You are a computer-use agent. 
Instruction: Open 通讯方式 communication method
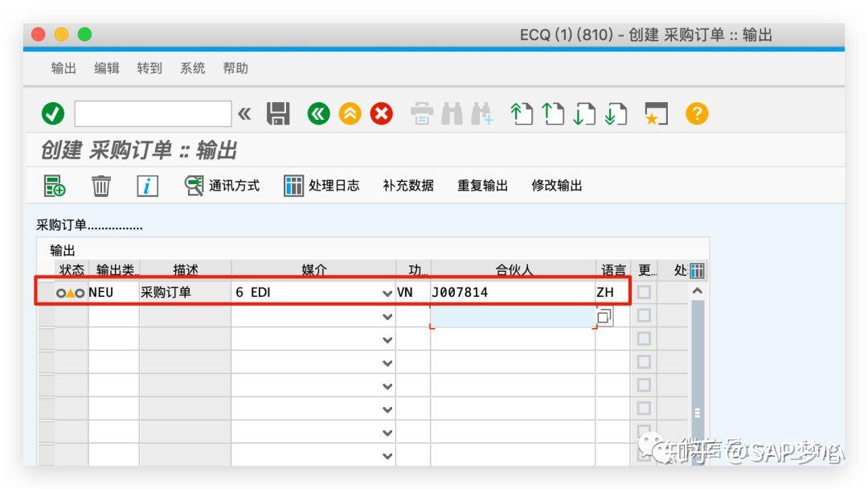click(x=222, y=186)
